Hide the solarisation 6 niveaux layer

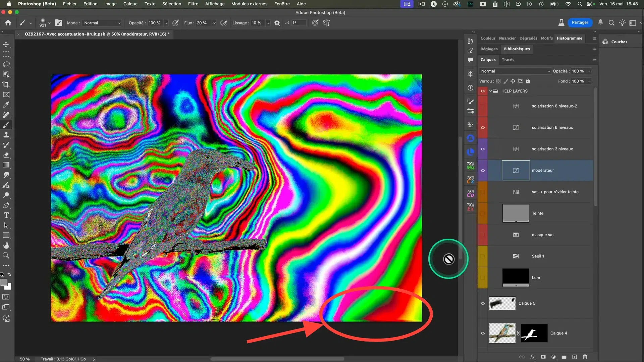pyautogui.click(x=483, y=127)
